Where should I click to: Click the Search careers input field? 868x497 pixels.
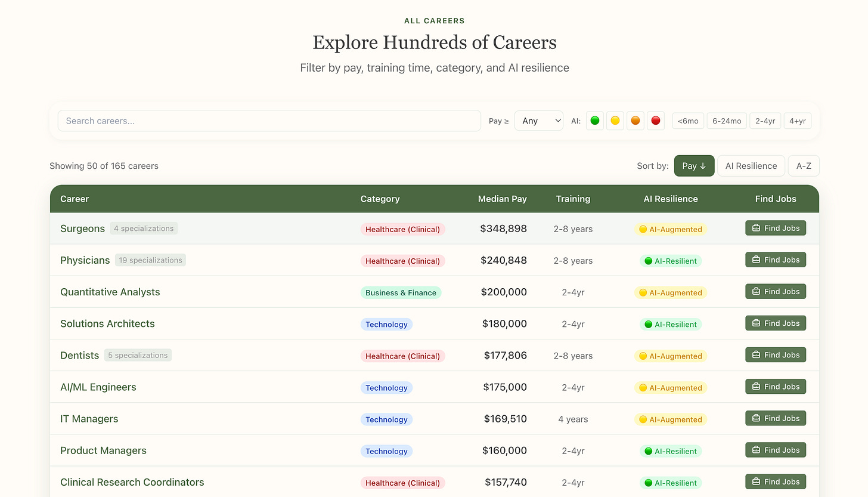tap(269, 121)
